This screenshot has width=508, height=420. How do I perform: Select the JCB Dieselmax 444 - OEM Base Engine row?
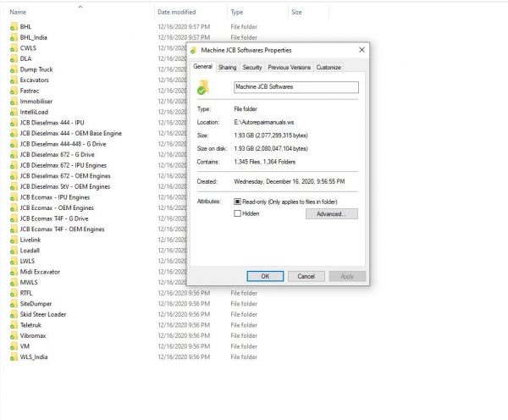click(x=71, y=134)
